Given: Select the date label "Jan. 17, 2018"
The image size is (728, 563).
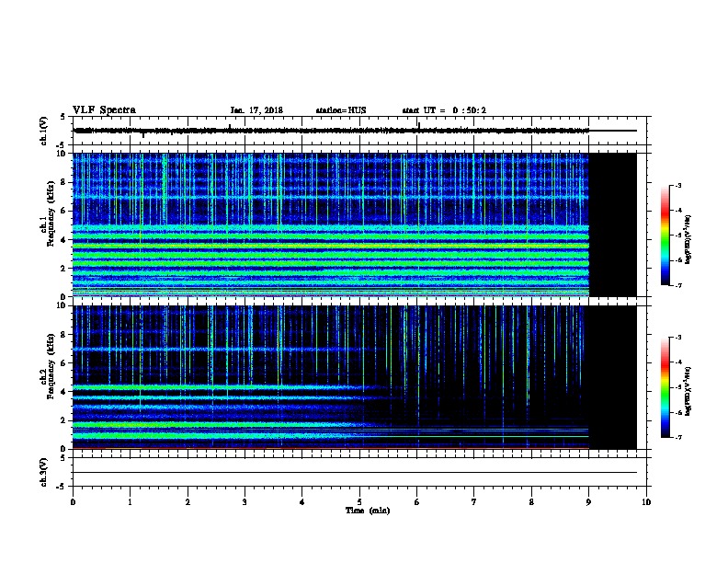Looking at the screenshot, I should pyautogui.click(x=256, y=110).
